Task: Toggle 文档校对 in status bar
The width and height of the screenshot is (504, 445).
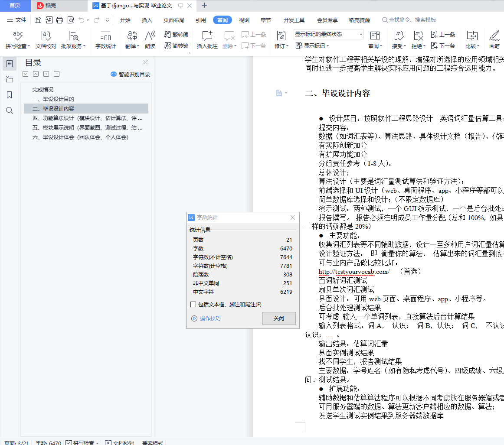Action: pos(120,442)
